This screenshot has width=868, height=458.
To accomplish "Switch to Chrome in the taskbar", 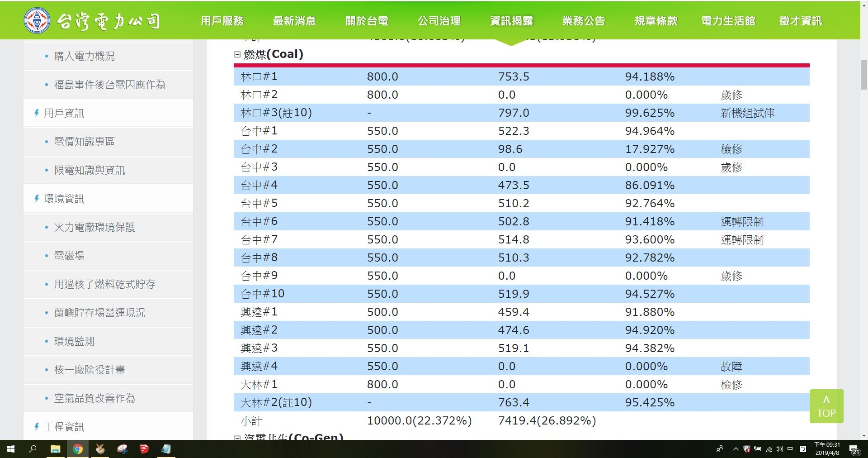I will coord(78,449).
